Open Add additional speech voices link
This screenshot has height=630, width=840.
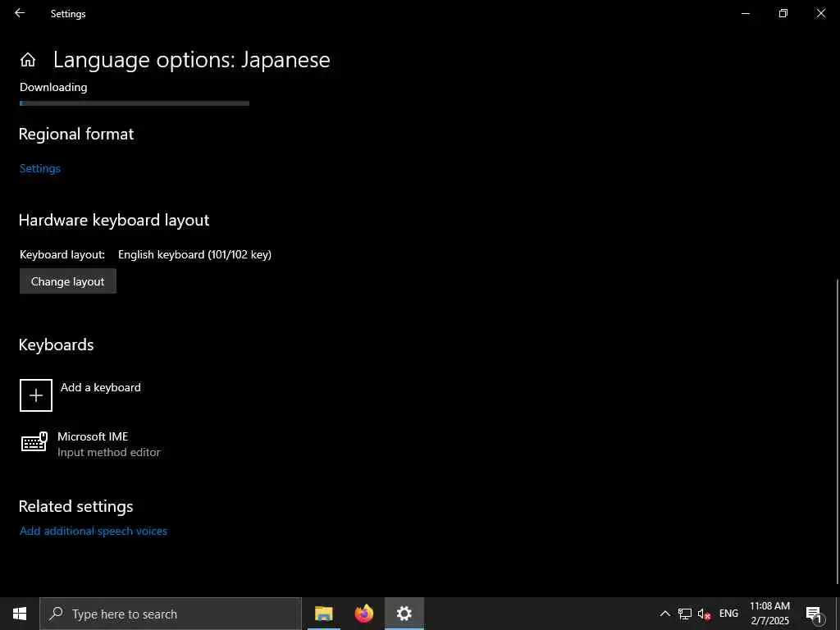(x=94, y=531)
